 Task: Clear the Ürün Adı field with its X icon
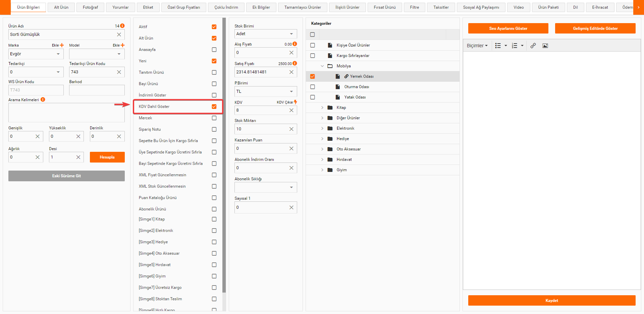[x=119, y=35]
